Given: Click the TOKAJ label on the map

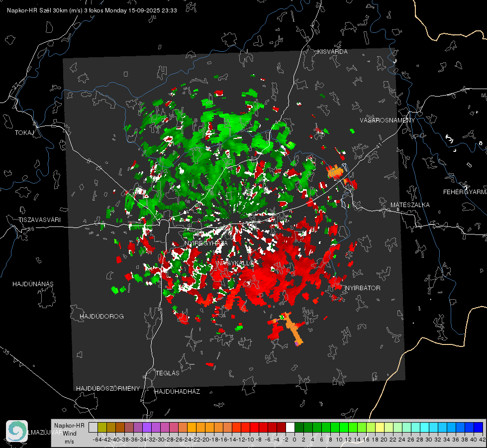Looking at the screenshot, I should (24, 133).
